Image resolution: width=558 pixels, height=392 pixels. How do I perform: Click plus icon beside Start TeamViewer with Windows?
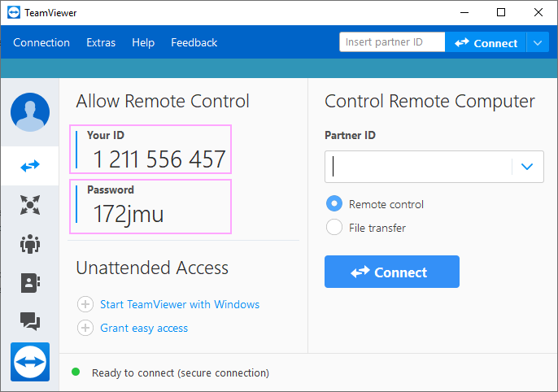pos(85,304)
